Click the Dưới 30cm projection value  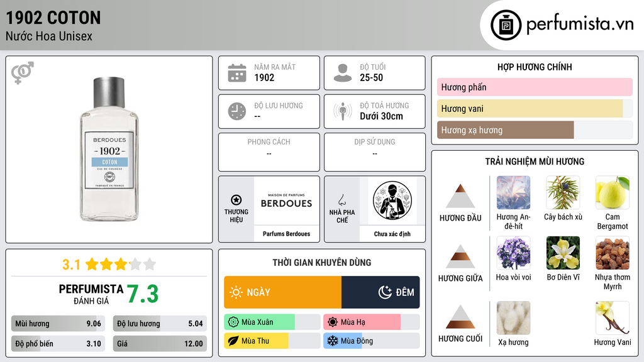coord(381,116)
